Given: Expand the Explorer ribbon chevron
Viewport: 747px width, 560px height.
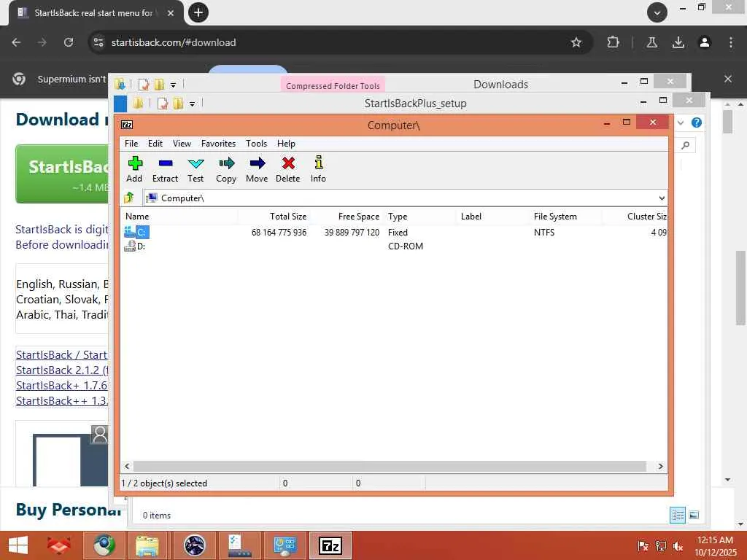Looking at the screenshot, I should pos(681,122).
